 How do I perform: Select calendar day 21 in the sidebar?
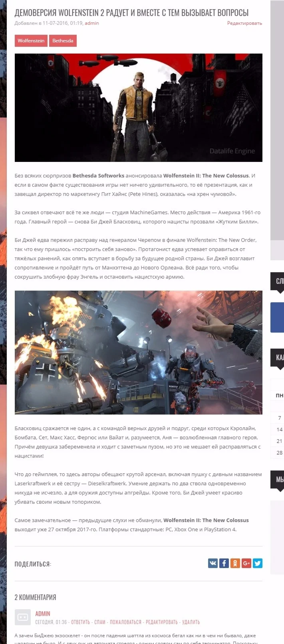pyautogui.click(x=279, y=441)
